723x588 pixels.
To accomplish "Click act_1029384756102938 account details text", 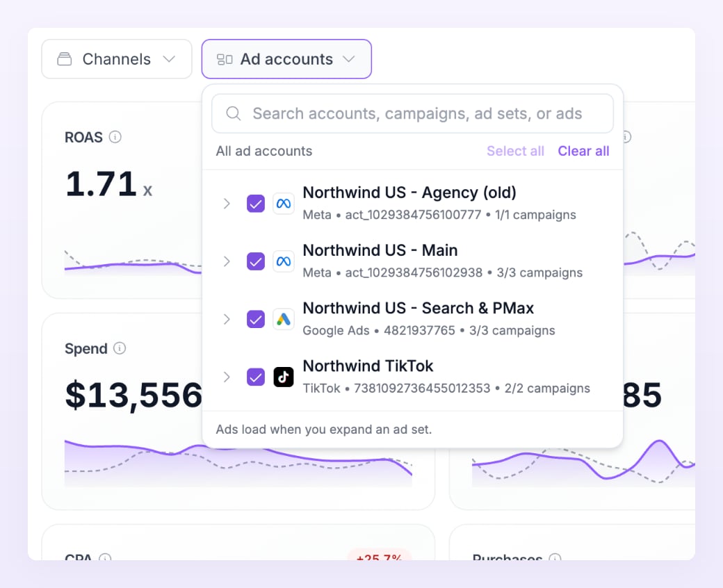I will [x=442, y=273].
